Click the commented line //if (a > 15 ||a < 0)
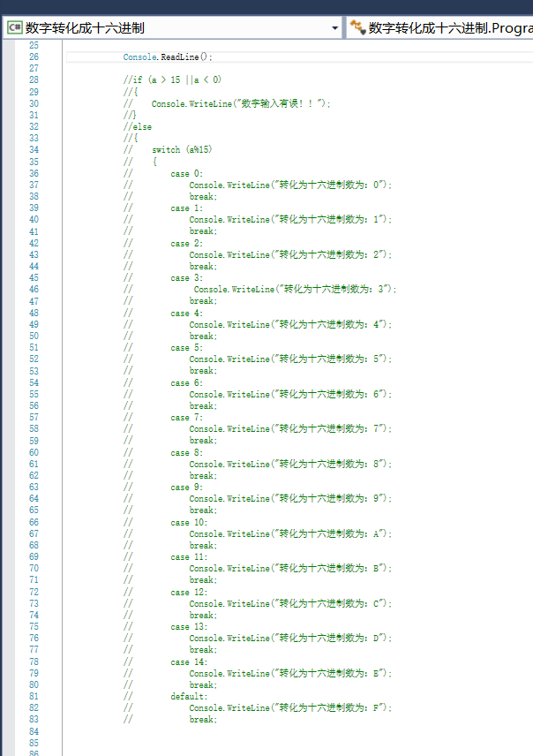533x756 pixels. [x=172, y=80]
